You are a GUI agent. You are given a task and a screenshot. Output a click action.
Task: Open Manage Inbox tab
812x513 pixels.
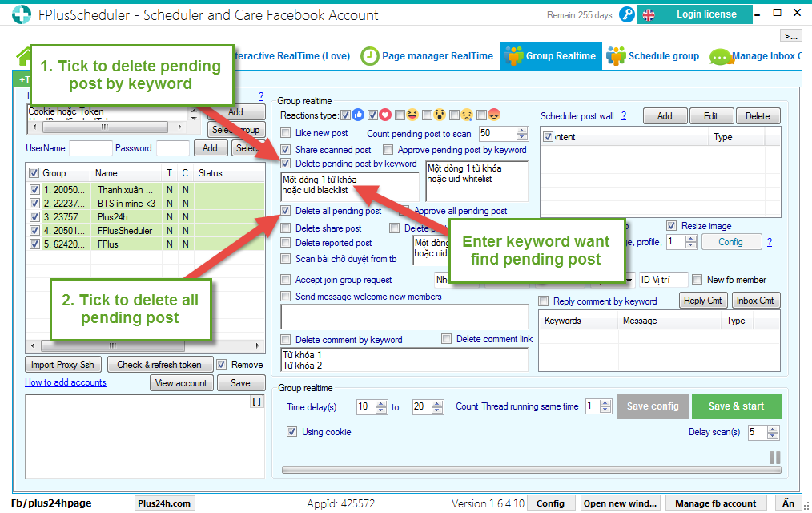tap(756, 56)
